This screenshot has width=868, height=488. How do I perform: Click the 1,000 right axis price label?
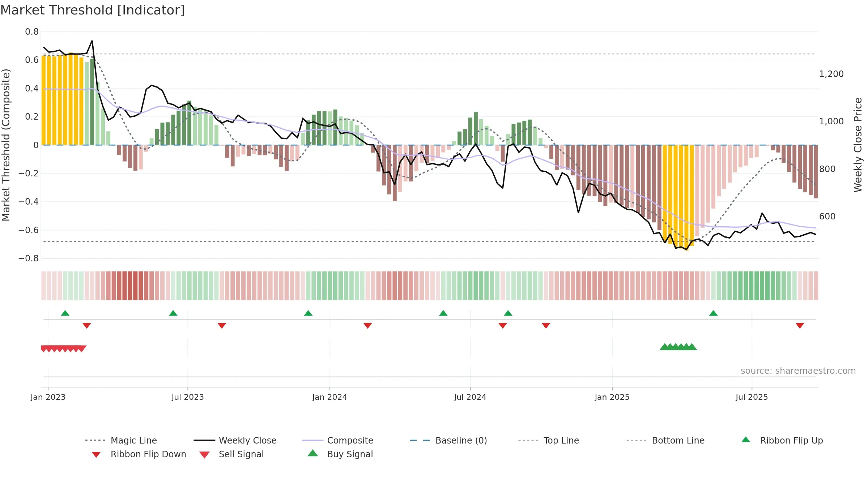click(831, 121)
